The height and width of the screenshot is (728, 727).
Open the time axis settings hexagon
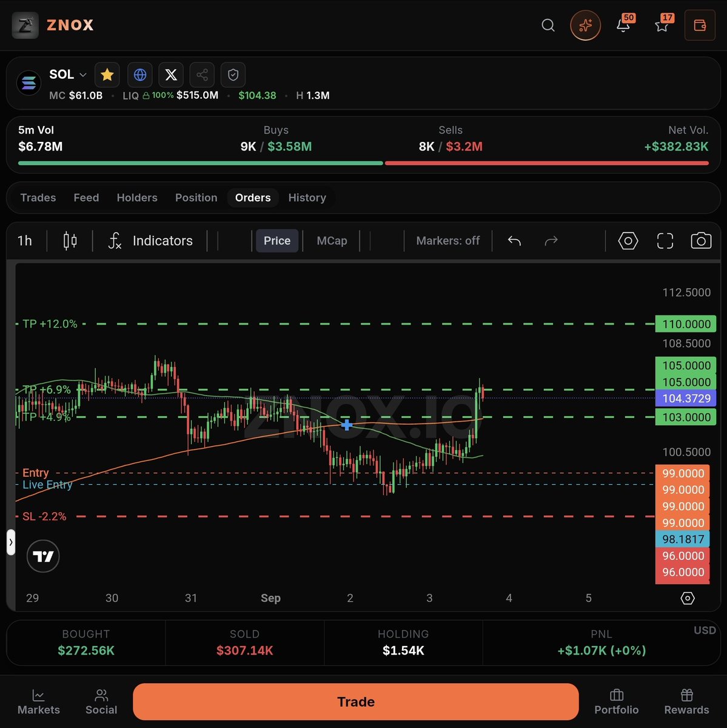click(688, 598)
